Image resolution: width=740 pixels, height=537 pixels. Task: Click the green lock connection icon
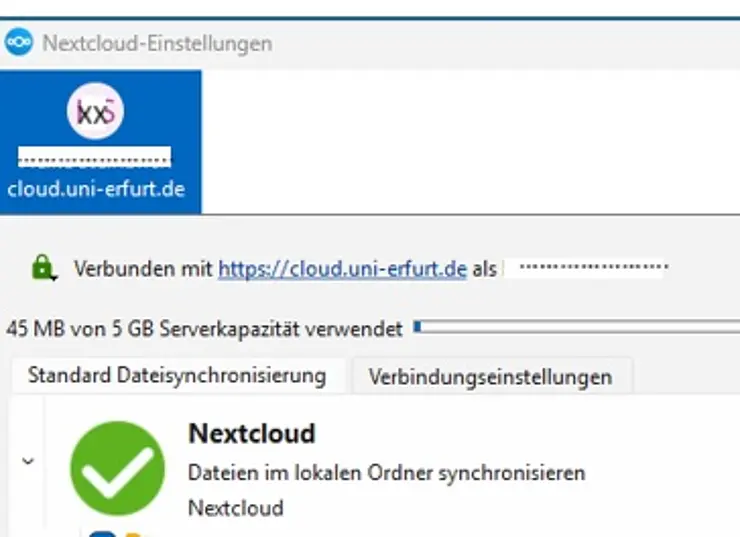pos(42,267)
